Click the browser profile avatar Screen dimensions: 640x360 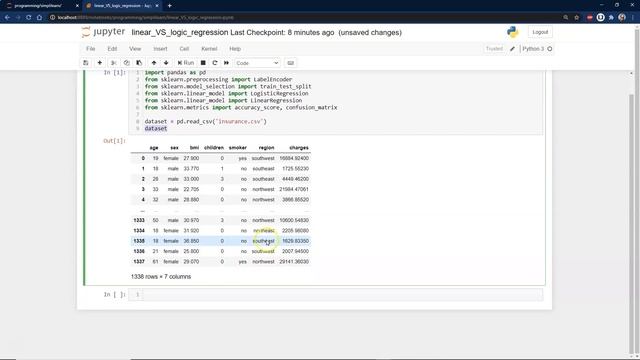(622, 18)
